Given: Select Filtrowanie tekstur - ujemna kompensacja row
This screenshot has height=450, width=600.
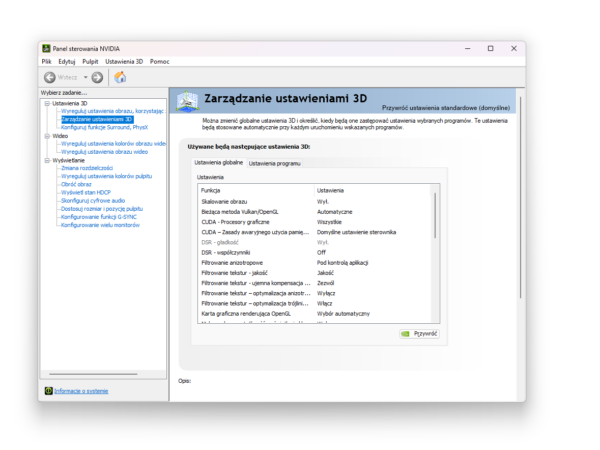Looking at the screenshot, I should click(x=314, y=283).
